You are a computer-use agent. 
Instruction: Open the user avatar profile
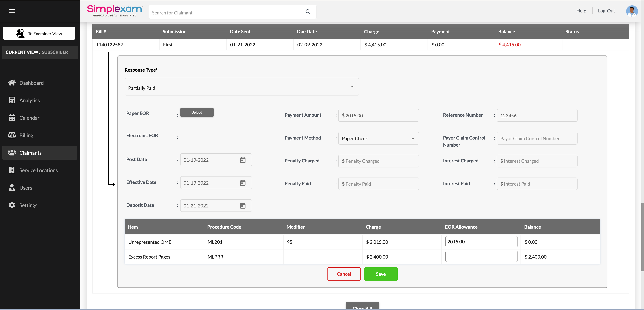click(632, 11)
